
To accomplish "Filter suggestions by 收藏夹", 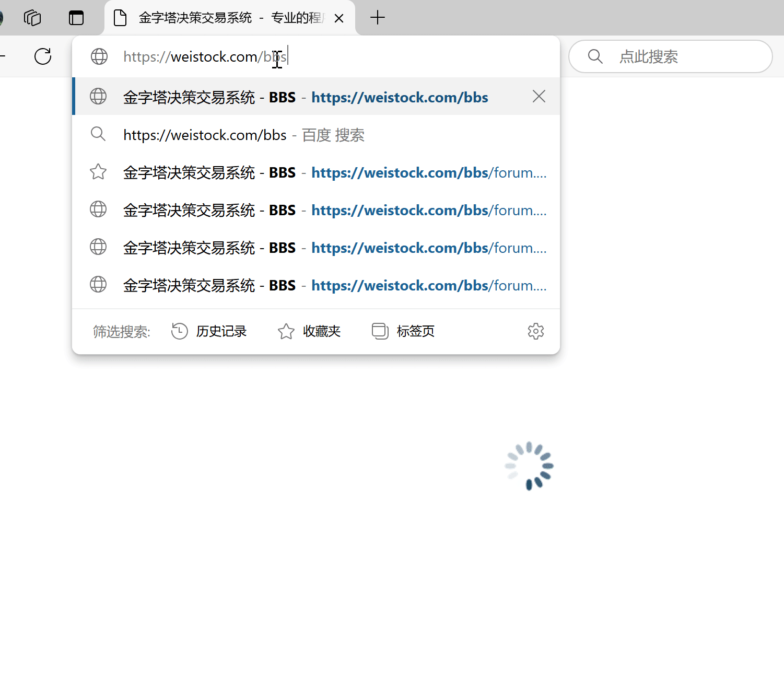I will click(309, 331).
